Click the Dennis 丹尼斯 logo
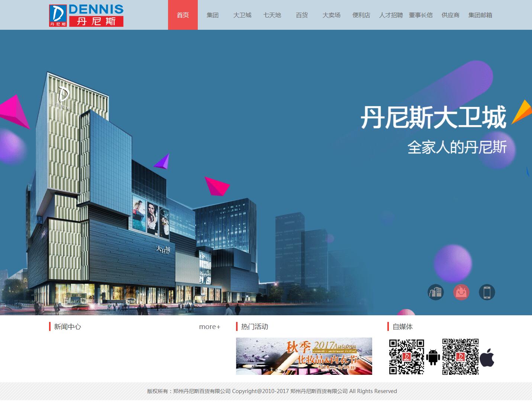Screen dimensions: 532x402 86,15
